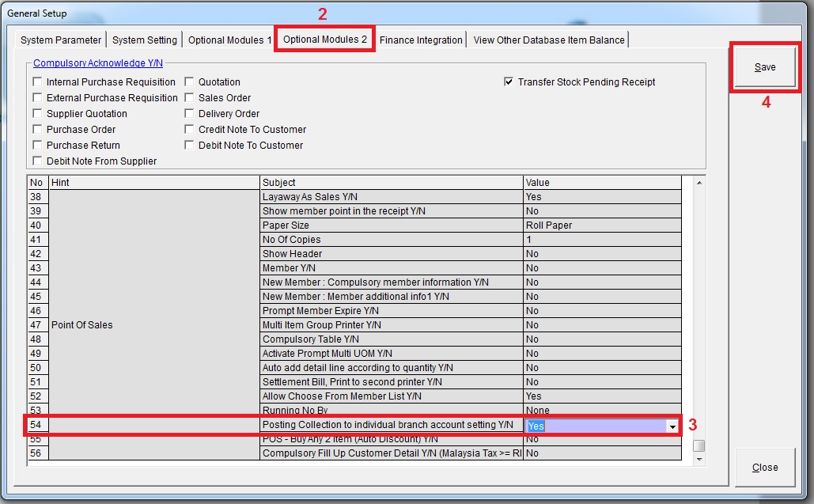The width and height of the screenshot is (814, 504).
Task: Switch to the System Parameter tab
Action: click(61, 40)
